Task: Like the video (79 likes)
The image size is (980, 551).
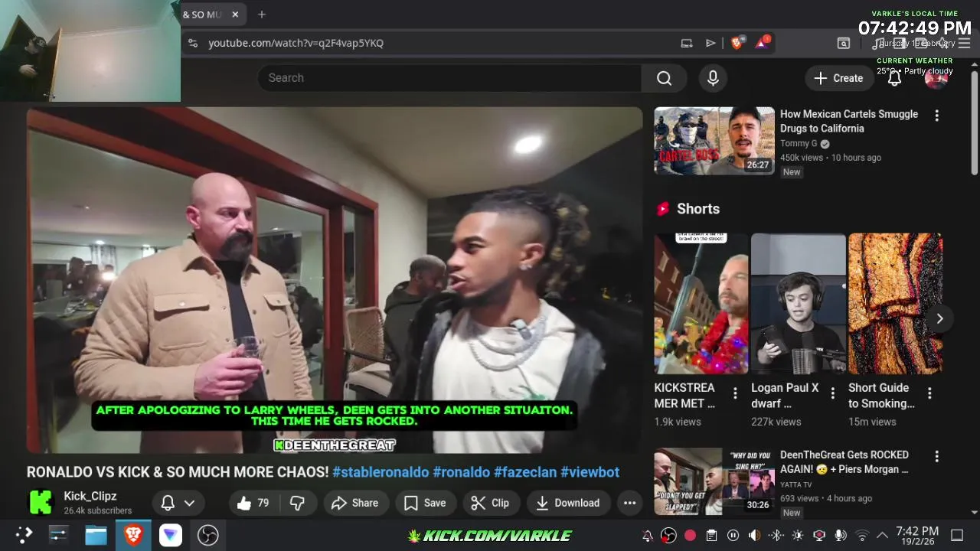Action: pyautogui.click(x=253, y=503)
